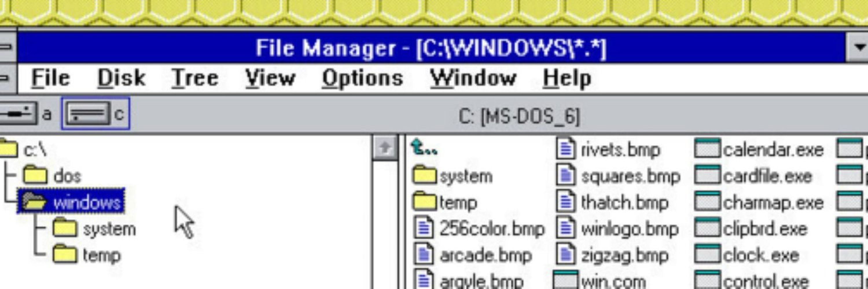Screen dimensions: 868x289
Task: Select calendar.exe program icon
Action: click(708, 148)
